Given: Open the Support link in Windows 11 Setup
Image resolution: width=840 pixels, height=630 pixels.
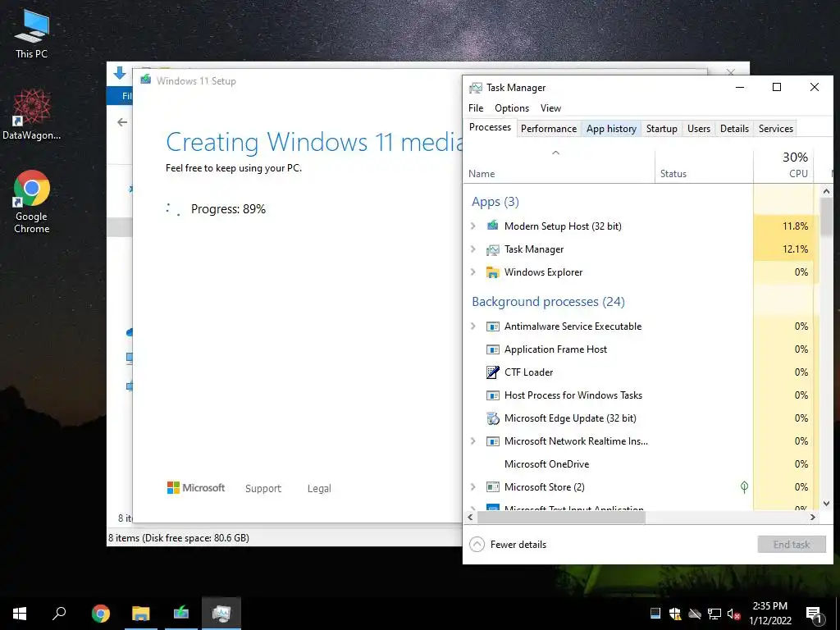Looking at the screenshot, I should [263, 489].
